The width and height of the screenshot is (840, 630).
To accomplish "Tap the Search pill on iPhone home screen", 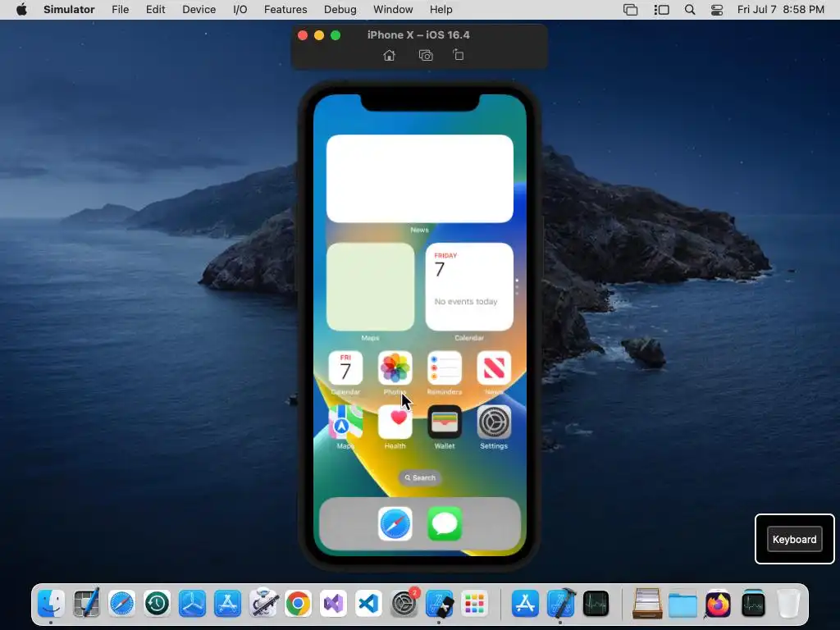I will pyautogui.click(x=420, y=478).
